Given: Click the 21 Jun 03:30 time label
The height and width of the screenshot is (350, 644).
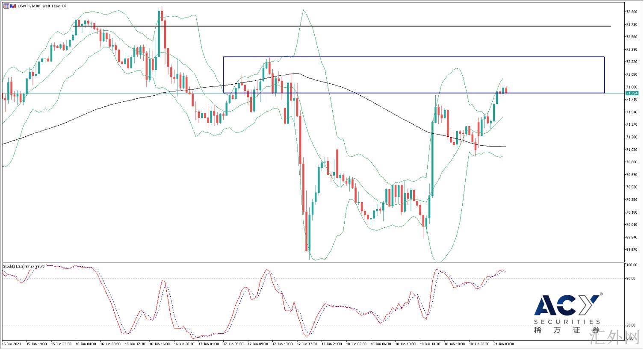Looking at the screenshot, I should pos(503,344).
